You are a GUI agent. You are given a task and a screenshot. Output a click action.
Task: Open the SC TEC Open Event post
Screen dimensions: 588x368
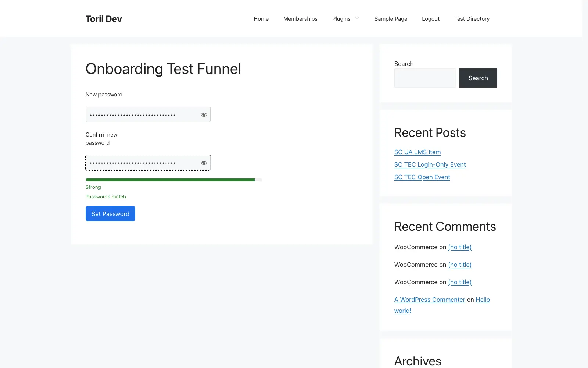pos(422,177)
